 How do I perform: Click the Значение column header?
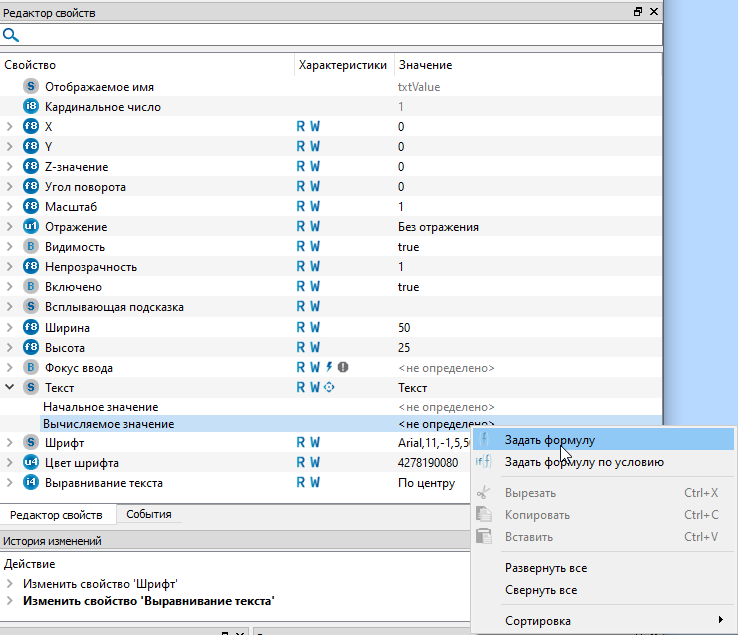pyautogui.click(x=426, y=65)
